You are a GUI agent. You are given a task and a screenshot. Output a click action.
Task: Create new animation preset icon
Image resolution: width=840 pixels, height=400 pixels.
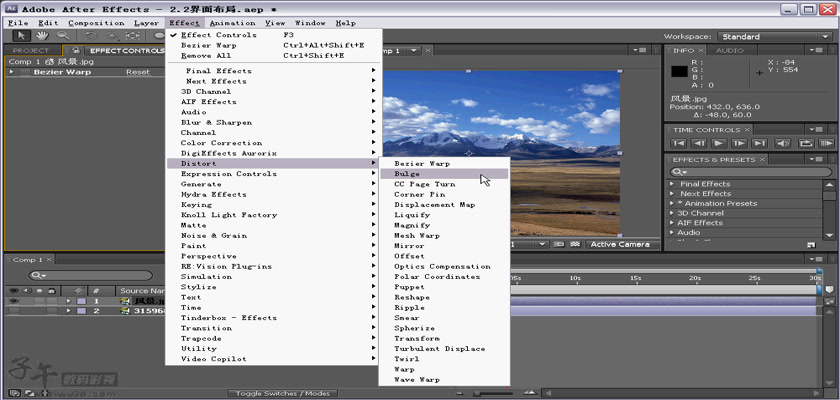811,245
